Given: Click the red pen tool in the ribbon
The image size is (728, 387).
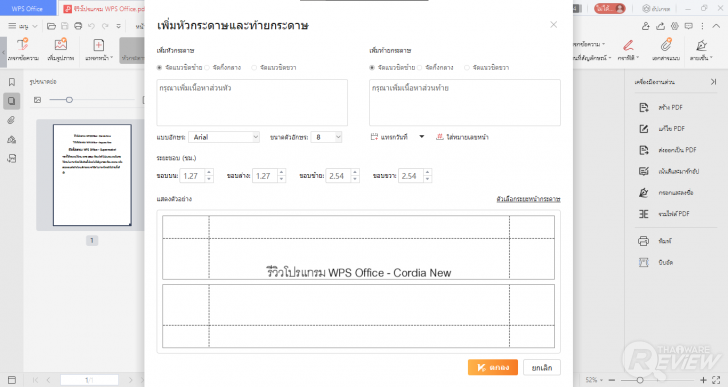Looking at the screenshot, I should (x=628, y=50).
